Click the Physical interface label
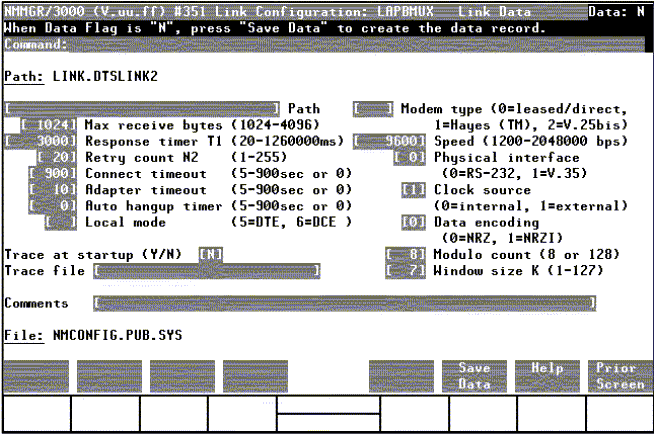The width and height of the screenshot is (654, 434). click(507, 158)
